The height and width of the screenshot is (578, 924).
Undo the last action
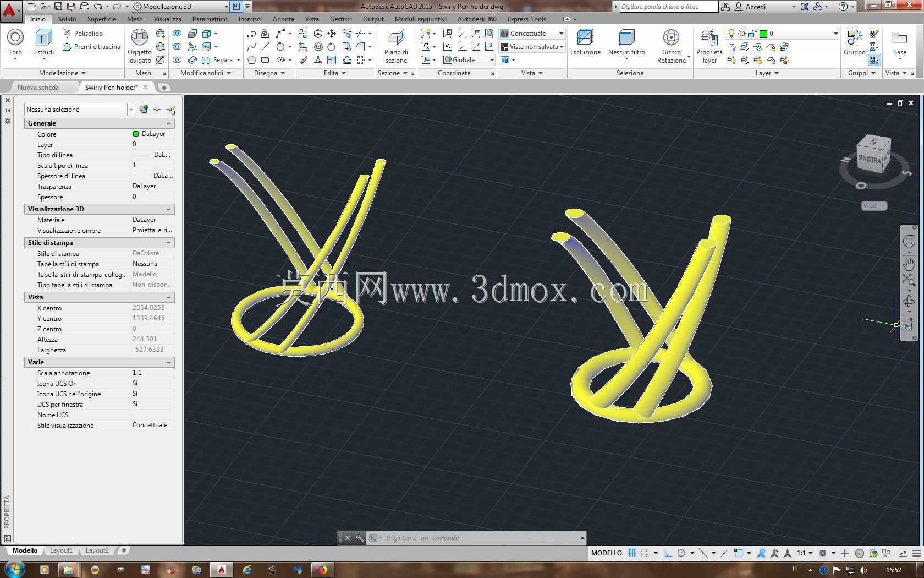coord(98,7)
